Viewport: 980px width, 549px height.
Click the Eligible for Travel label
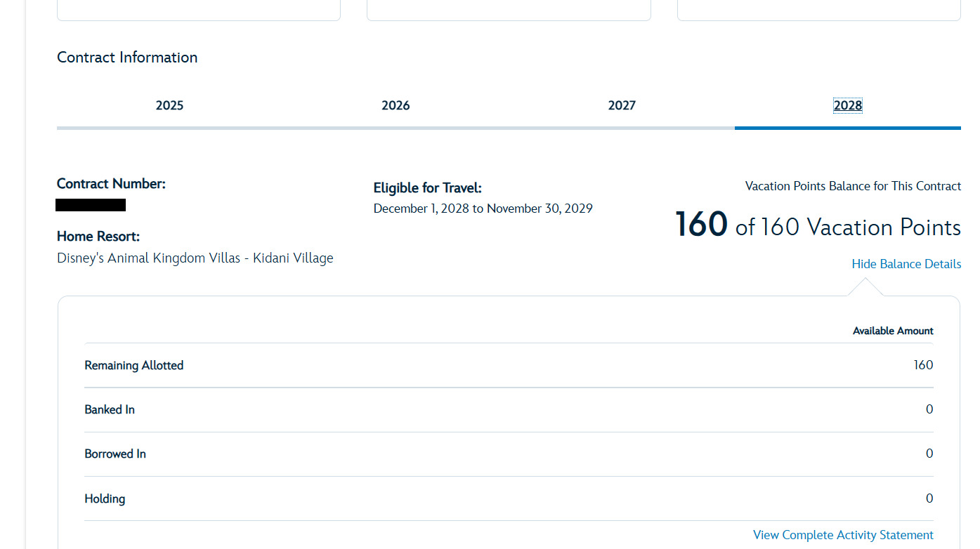428,188
